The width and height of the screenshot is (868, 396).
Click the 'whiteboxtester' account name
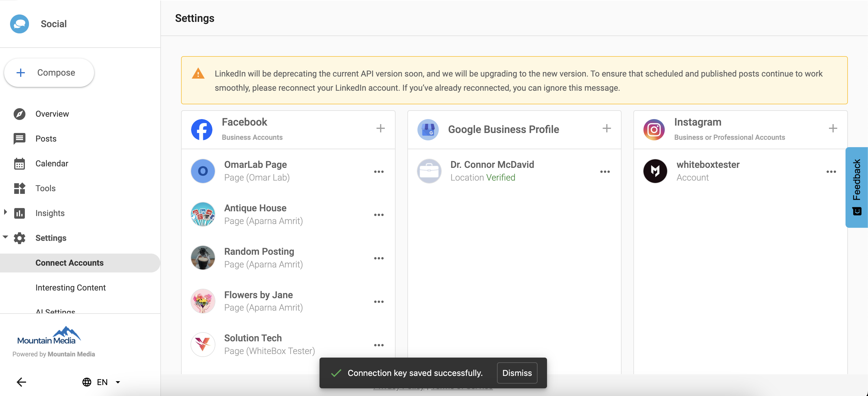pos(708,165)
